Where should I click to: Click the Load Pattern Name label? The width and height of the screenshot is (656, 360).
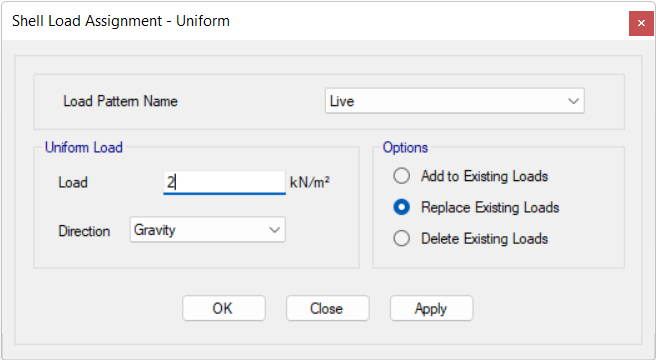(x=120, y=101)
